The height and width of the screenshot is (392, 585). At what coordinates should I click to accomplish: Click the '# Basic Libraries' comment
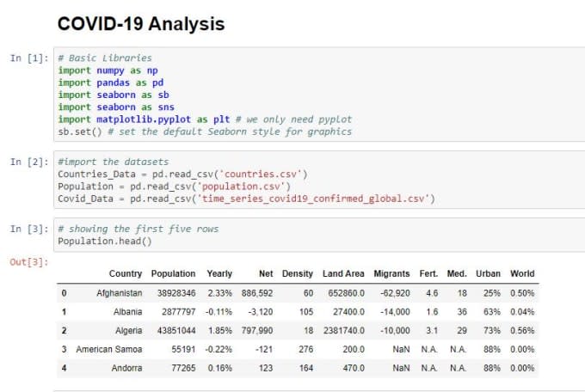tap(105, 58)
